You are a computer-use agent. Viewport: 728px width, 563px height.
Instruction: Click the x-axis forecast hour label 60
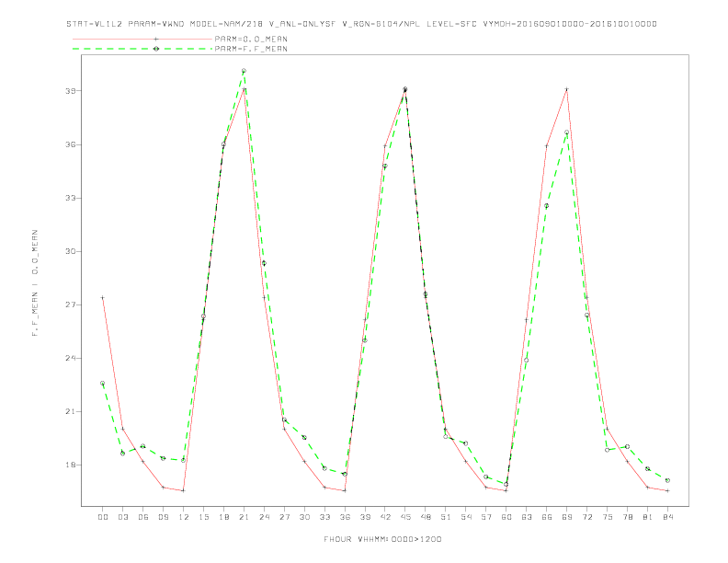(506, 517)
